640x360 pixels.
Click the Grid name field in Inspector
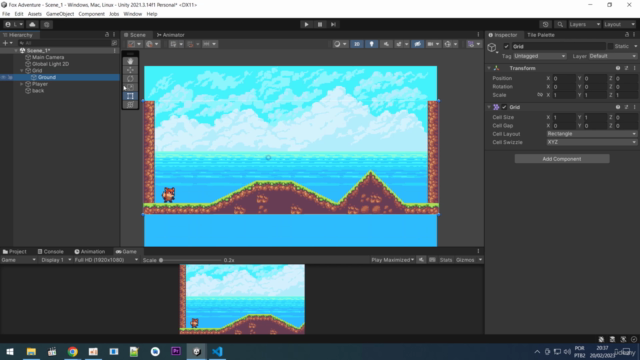pos(558,47)
